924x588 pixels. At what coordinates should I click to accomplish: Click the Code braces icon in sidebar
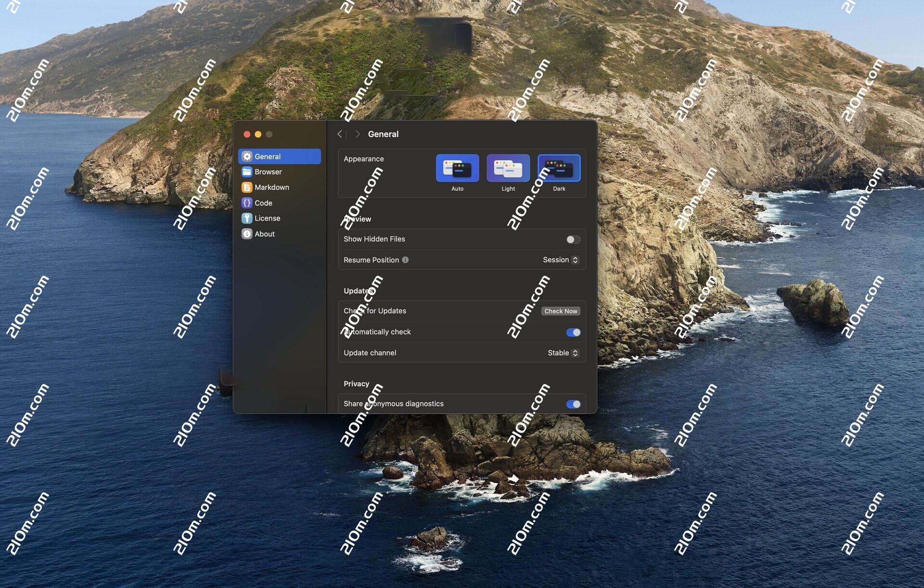click(247, 203)
